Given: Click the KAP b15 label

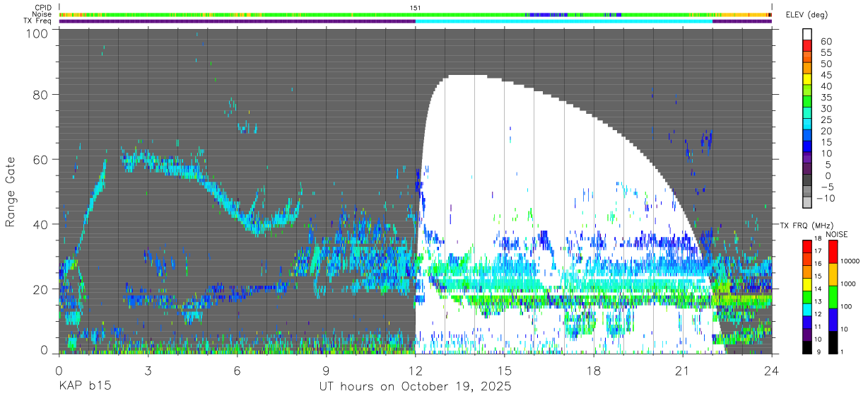Looking at the screenshot, I should 84,387.
